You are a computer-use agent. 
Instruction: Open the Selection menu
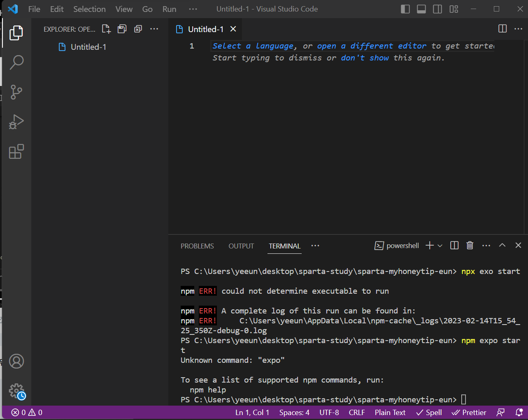coord(89,9)
